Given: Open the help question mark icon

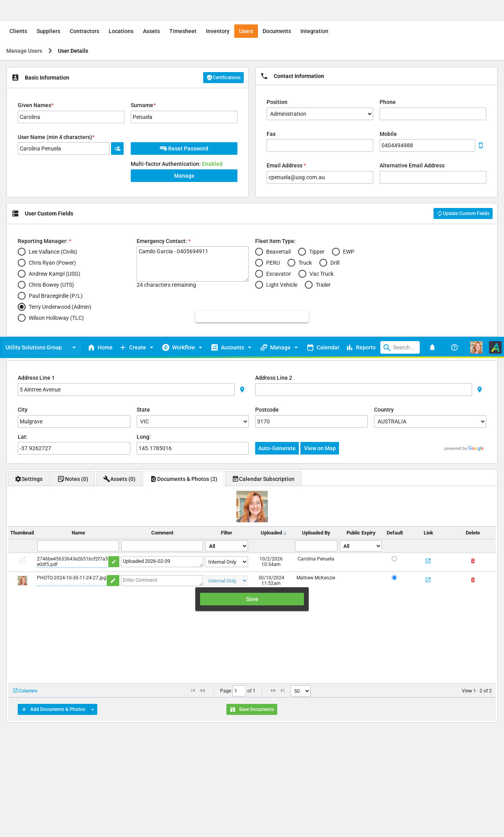Looking at the screenshot, I should click(454, 347).
